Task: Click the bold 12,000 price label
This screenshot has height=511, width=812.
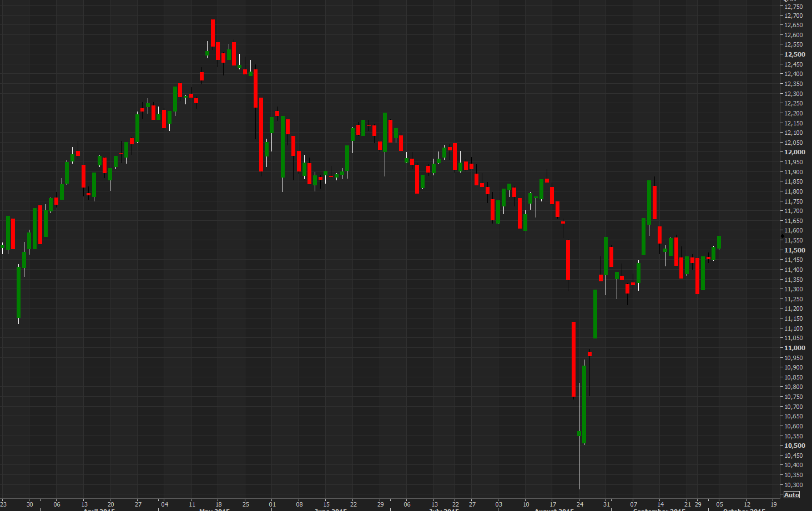Action: 794,152
